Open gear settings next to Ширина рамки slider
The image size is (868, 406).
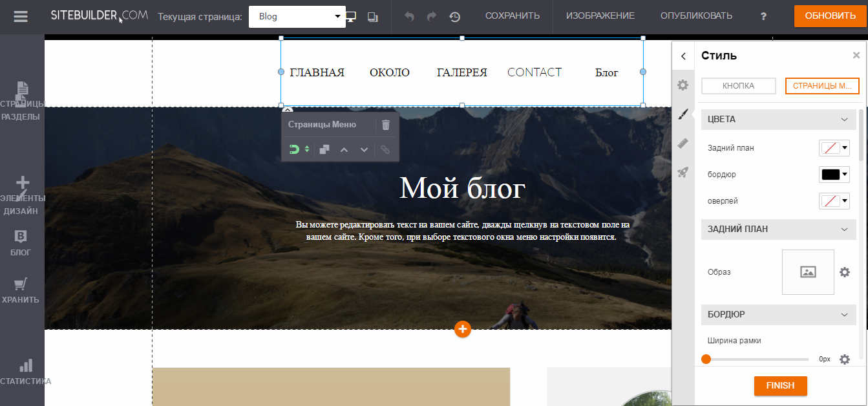click(x=844, y=359)
